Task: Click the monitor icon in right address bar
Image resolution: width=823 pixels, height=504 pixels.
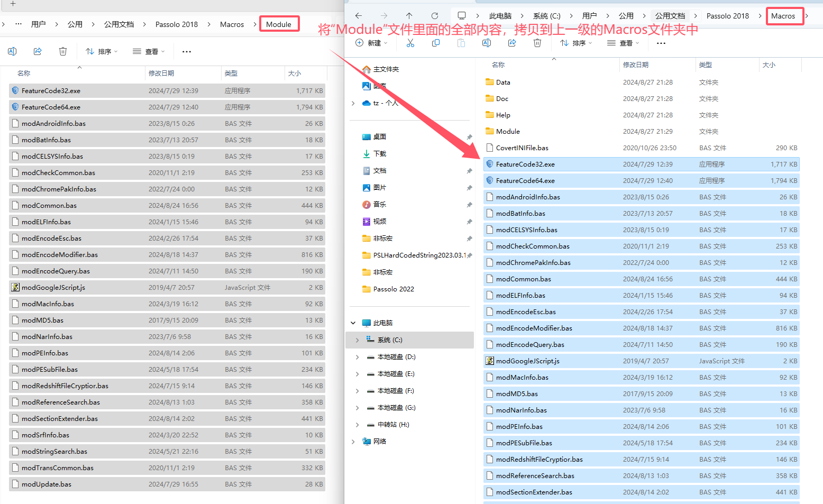Action: 462,16
